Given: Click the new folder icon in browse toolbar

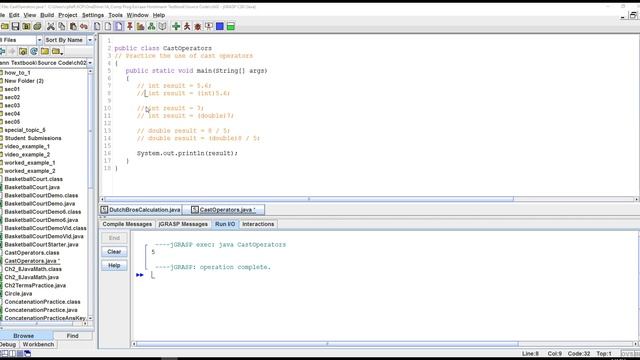Looking at the screenshot, I should point(45,51).
